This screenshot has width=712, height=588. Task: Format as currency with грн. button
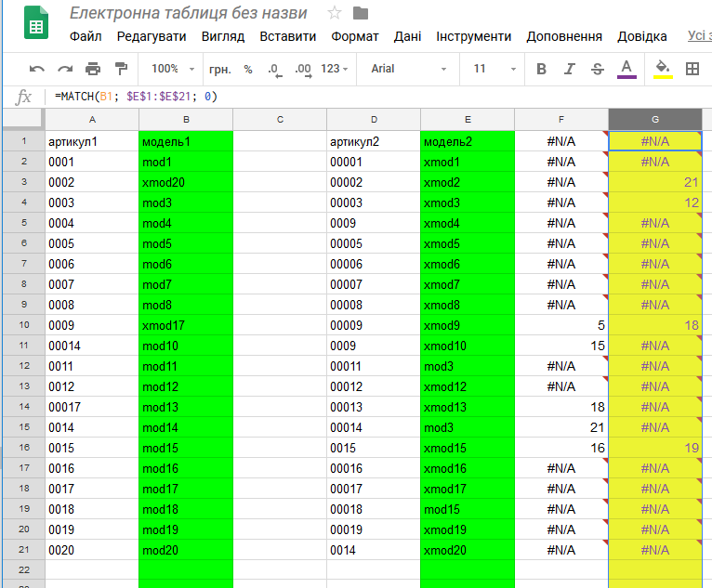click(219, 70)
